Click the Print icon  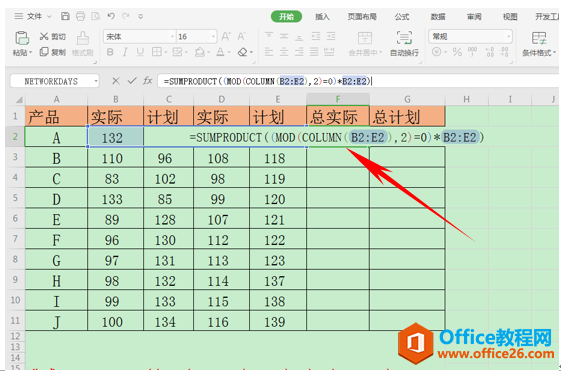(81, 16)
